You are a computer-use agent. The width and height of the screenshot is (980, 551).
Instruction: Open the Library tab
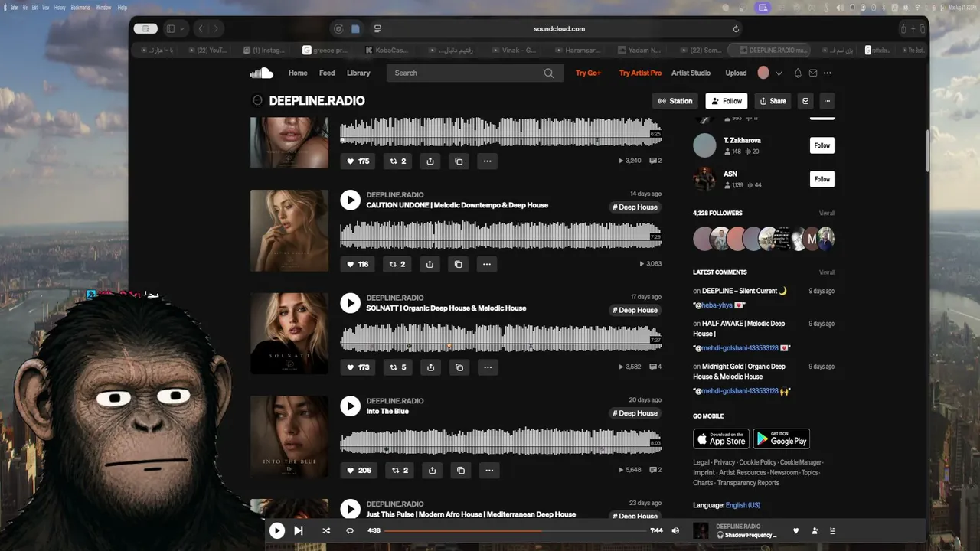358,73
